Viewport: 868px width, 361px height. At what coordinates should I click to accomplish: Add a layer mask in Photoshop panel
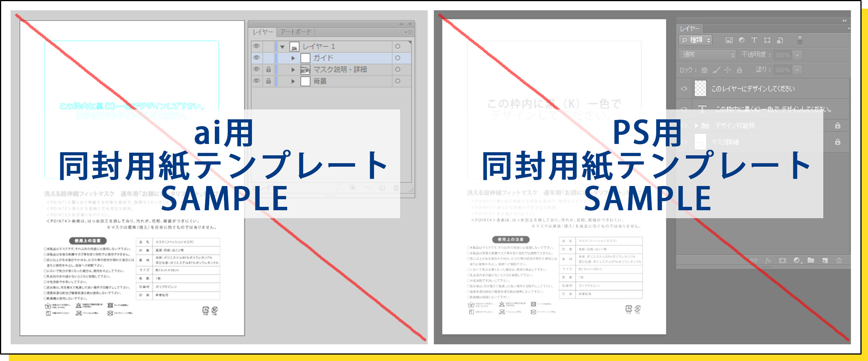coord(782,260)
